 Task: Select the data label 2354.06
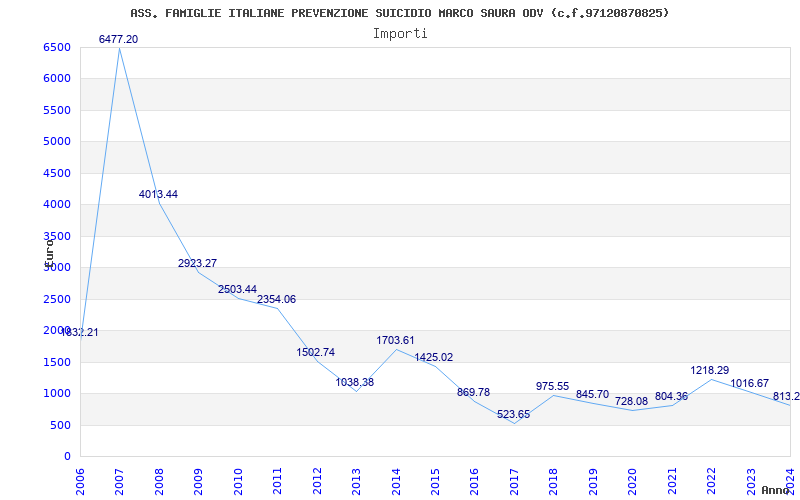pos(277,299)
